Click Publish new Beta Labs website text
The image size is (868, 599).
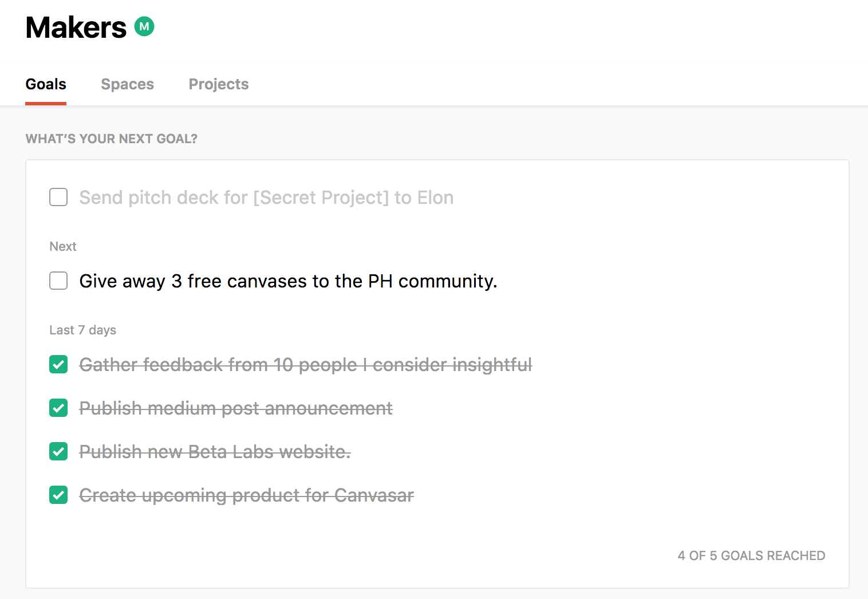pyautogui.click(x=215, y=452)
